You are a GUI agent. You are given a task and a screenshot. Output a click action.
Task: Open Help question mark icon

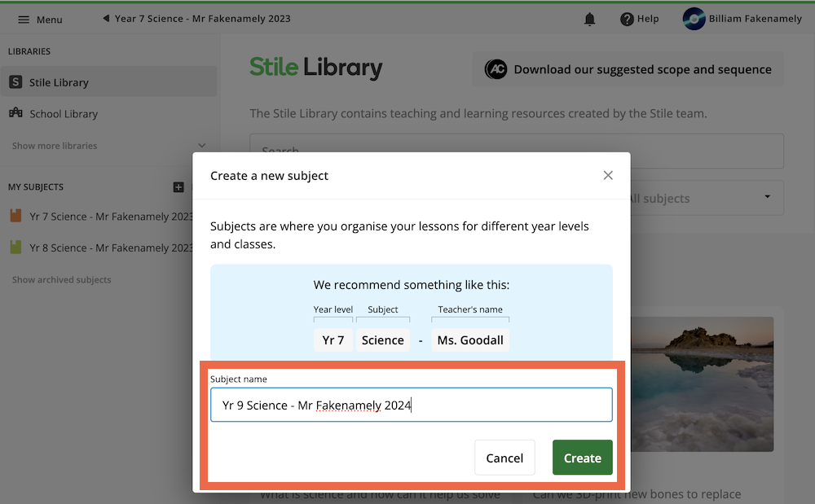(x=627, y=20)
